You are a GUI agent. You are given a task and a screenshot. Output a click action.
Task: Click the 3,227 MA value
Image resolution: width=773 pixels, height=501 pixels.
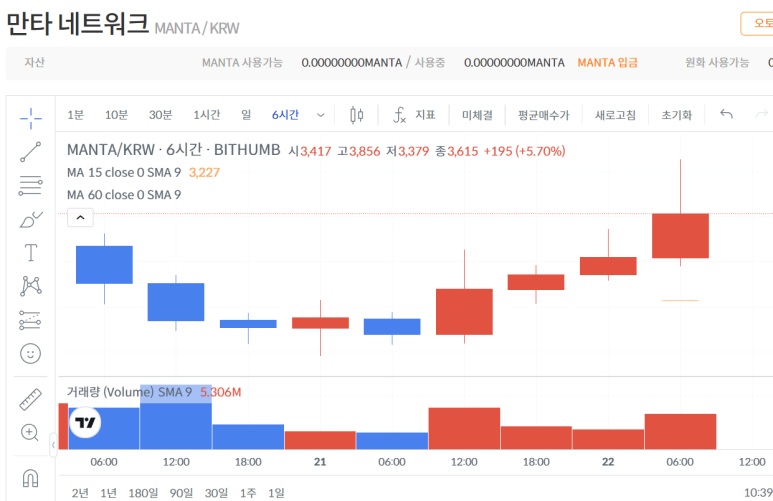pos(204,173)
